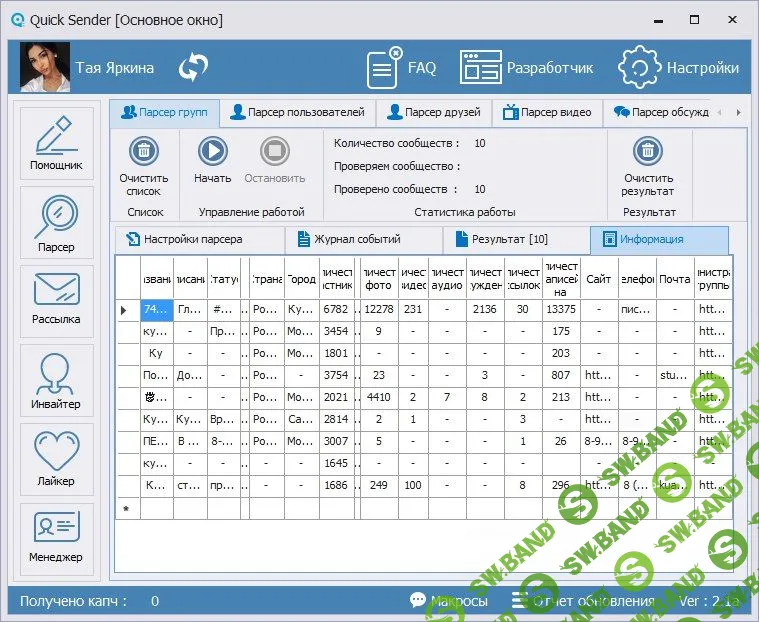Select cell with value 1645
The width and height of the screenshot is (759, 622).
tap(336, 463)
